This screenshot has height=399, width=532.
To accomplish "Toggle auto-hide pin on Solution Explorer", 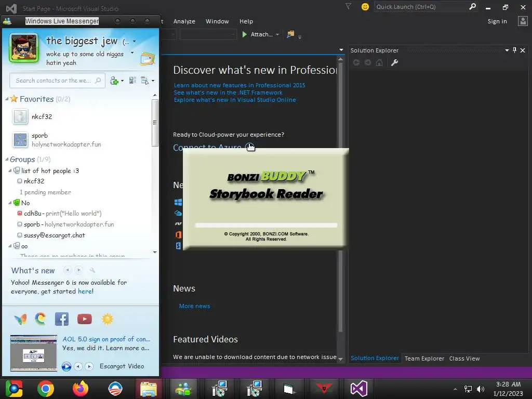I will tap(515, 50).
